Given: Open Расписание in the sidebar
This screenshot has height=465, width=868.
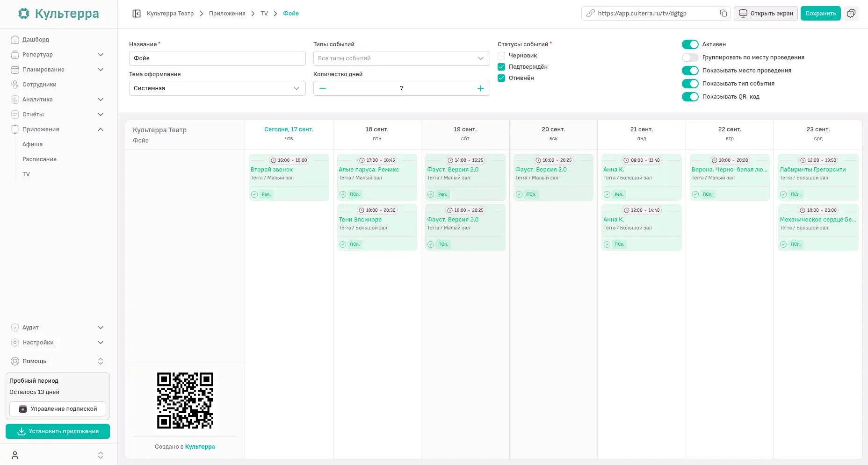Looking at the screenshot, I should [x=39, y=159].
